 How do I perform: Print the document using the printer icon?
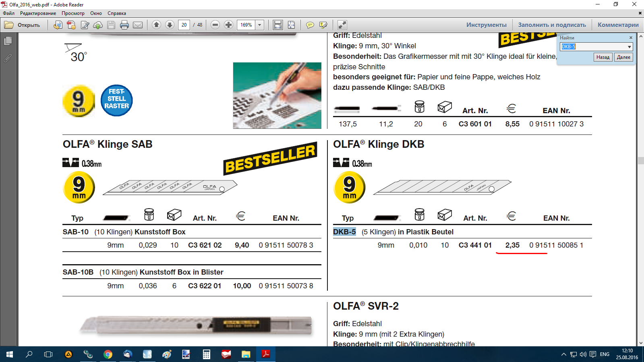click(x=124, y=25)
